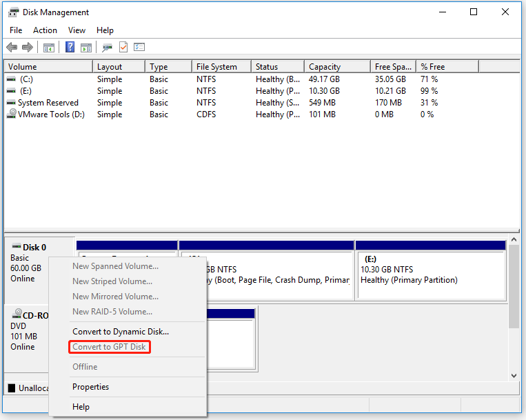
Task: Open the View menu
Action: (x=77, y=30)
